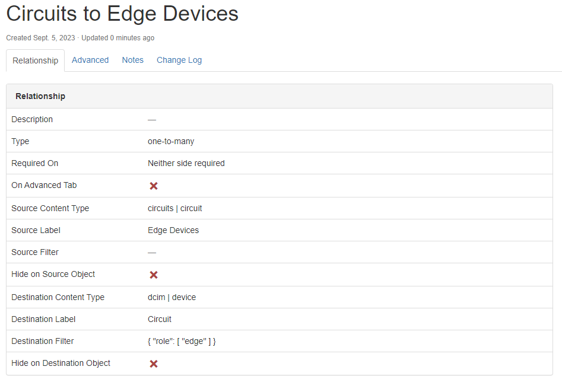Click the red X beside On Advanced Tab

pyautogui.click(x=153, y=186)
